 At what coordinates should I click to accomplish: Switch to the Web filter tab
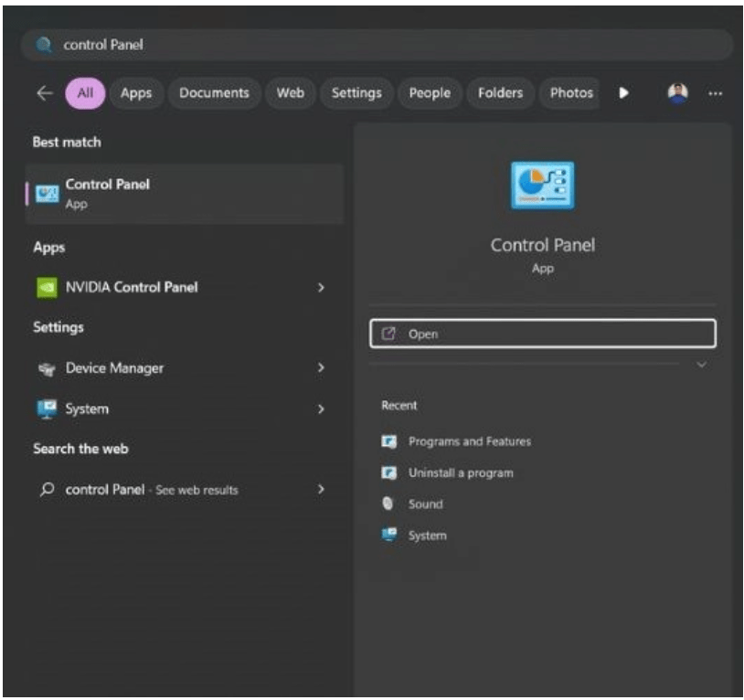pyautogui.click(x=291, y=93)
